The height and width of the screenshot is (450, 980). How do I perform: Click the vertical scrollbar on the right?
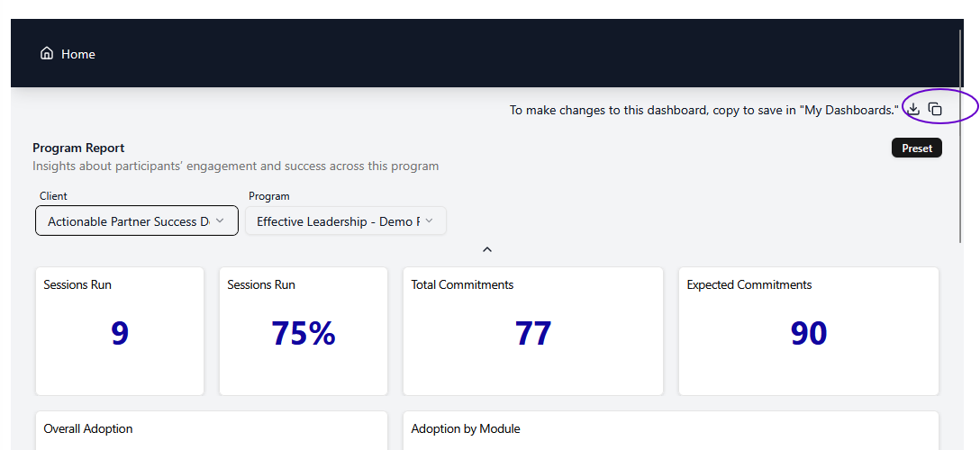point(961,135)
